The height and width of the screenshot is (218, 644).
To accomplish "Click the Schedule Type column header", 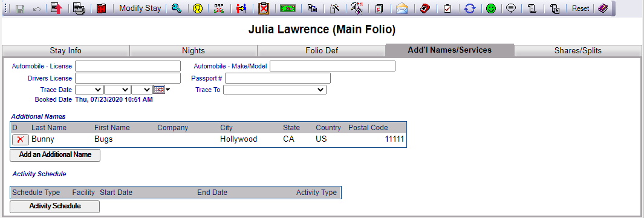I will point(36,193).
